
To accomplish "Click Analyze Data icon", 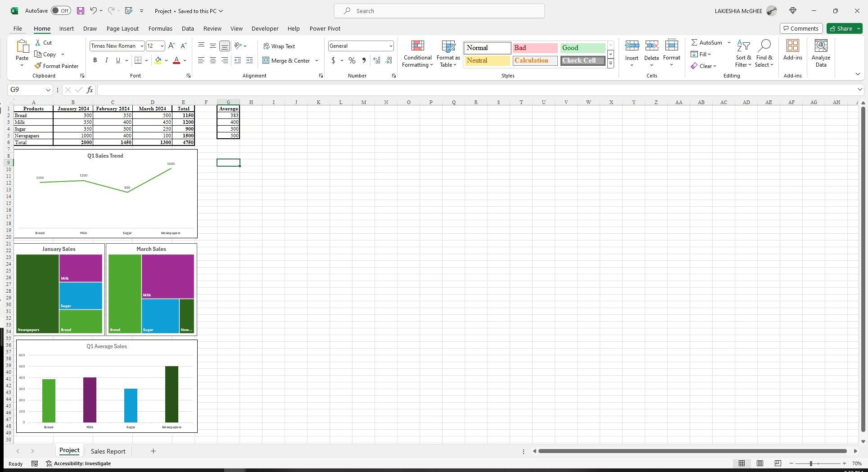I will pyautogui.click(x=821, y=45).
